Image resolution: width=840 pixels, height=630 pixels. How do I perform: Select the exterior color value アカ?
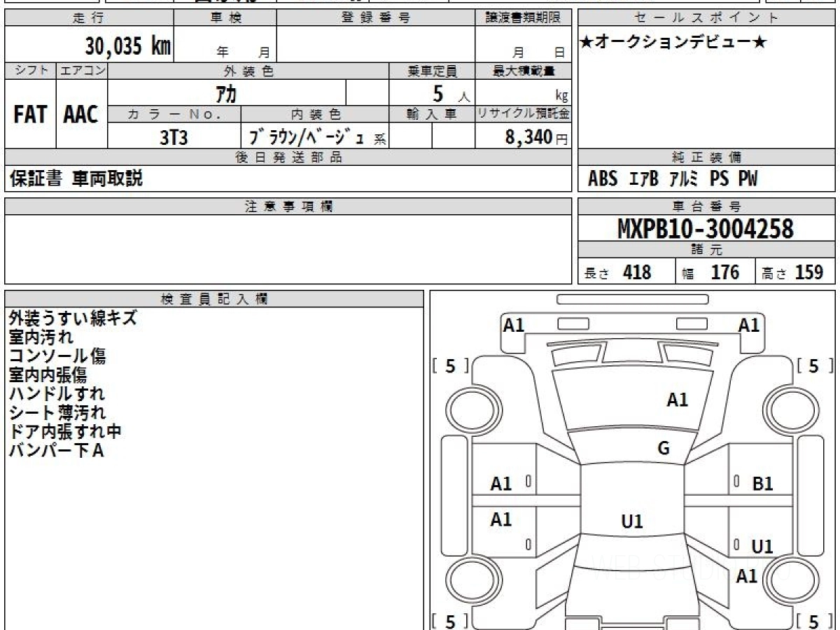225,93
